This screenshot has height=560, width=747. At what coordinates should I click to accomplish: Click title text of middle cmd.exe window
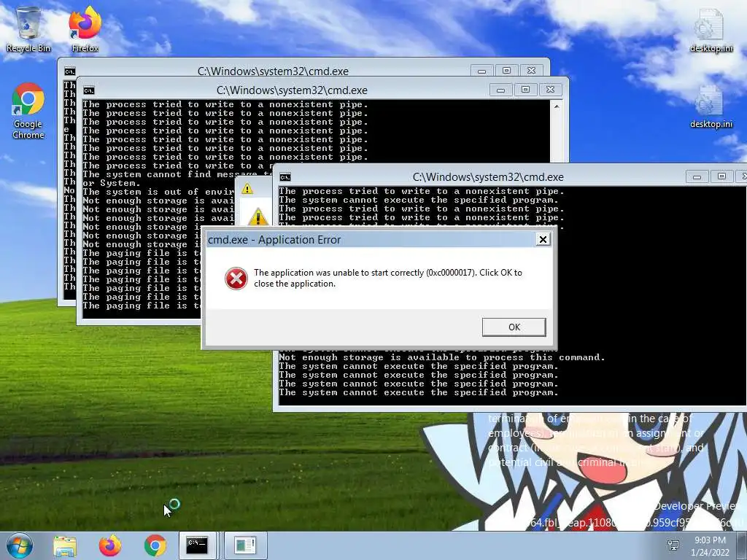tap(292, 90)
